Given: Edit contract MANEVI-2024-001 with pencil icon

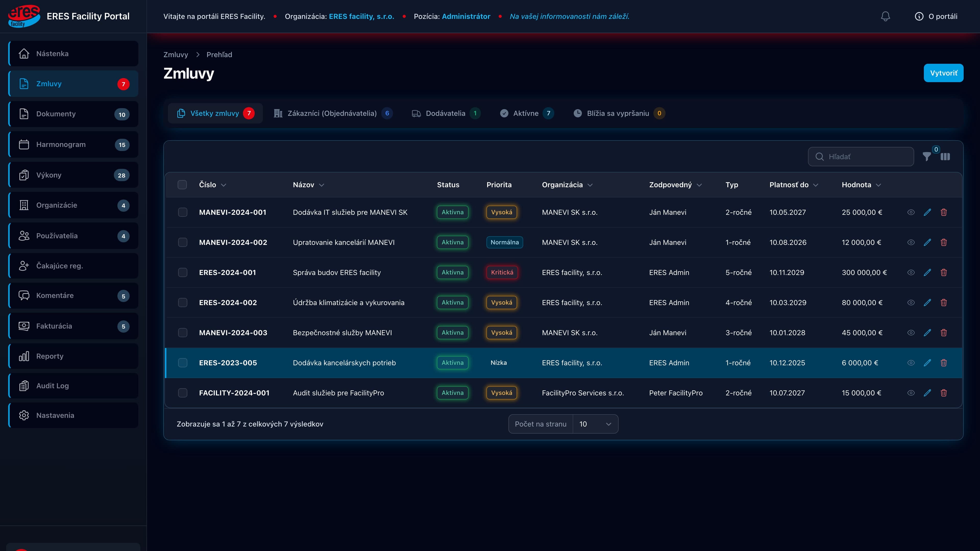Looking at the screenshot, I should click(927, 212).
